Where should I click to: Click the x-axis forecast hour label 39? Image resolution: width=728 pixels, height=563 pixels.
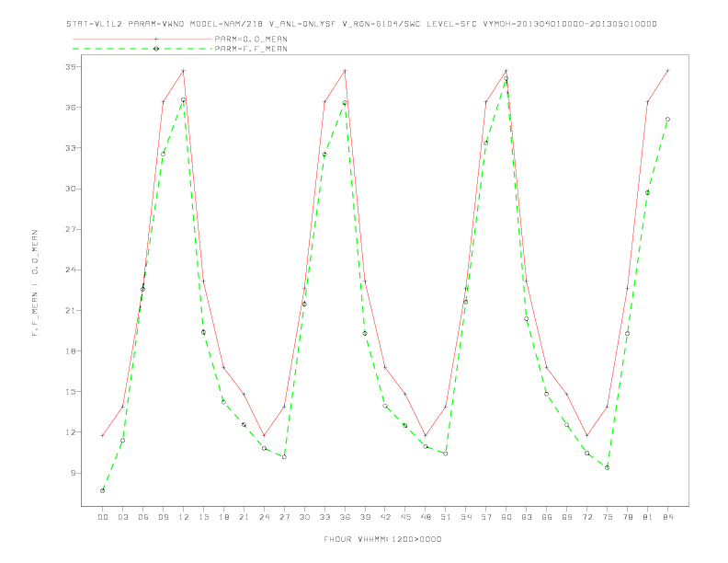[x=365, y=517]
